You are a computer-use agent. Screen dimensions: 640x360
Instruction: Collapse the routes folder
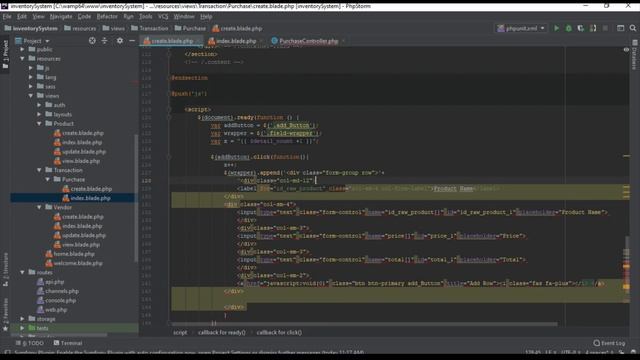(x=22, y=272)
